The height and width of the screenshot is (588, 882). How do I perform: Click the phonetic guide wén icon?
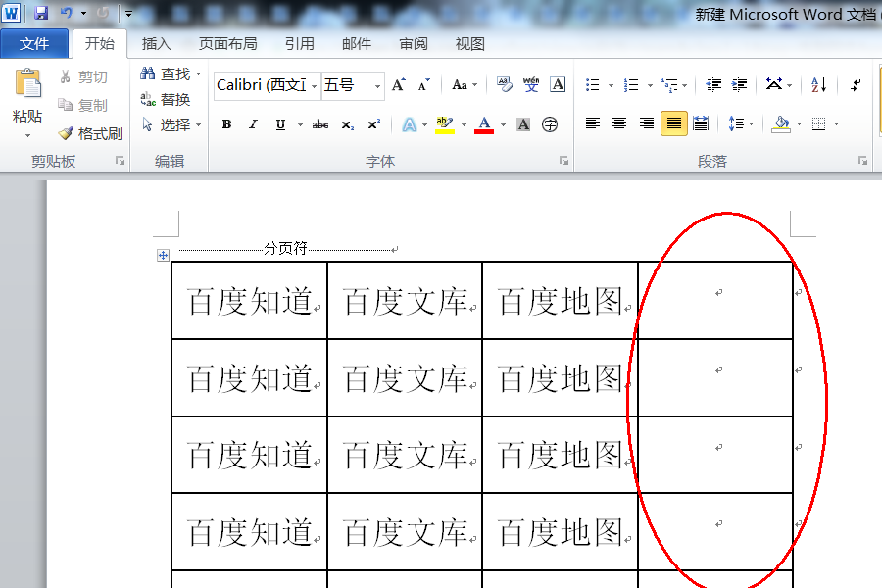point(531,85)
